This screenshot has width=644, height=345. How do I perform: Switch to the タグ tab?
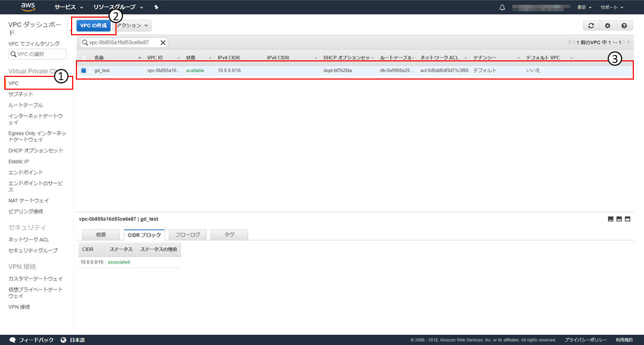pos(229,234)
